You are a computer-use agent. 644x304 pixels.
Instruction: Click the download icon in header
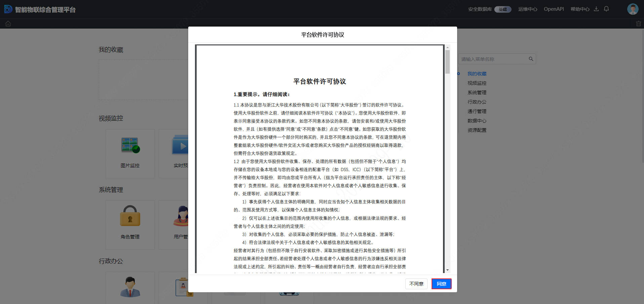(x=596, y=9)
